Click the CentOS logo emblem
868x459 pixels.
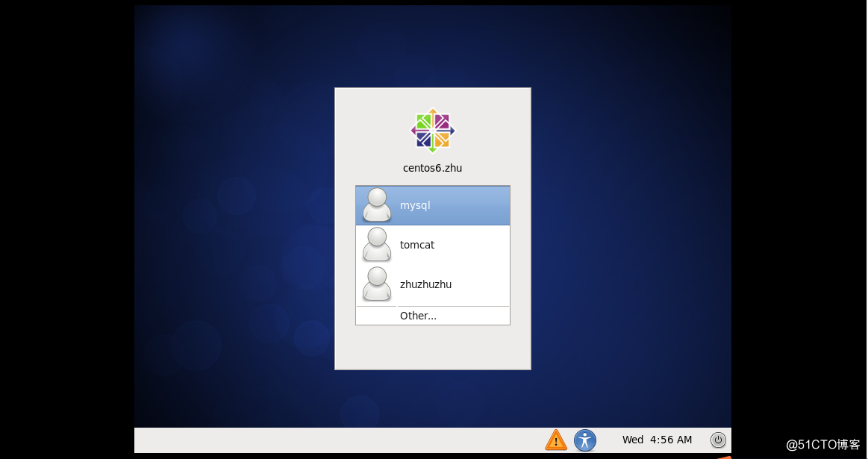[432, 131]
